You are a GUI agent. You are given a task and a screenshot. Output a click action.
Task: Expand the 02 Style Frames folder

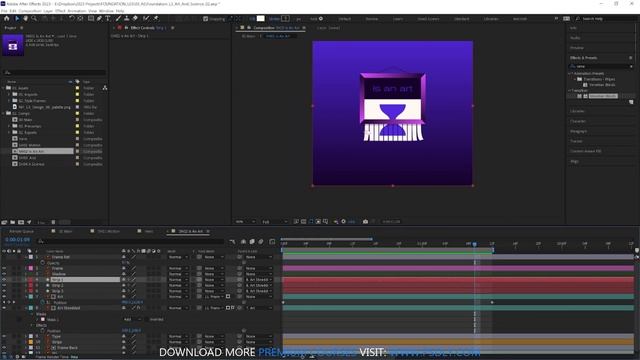9,100
